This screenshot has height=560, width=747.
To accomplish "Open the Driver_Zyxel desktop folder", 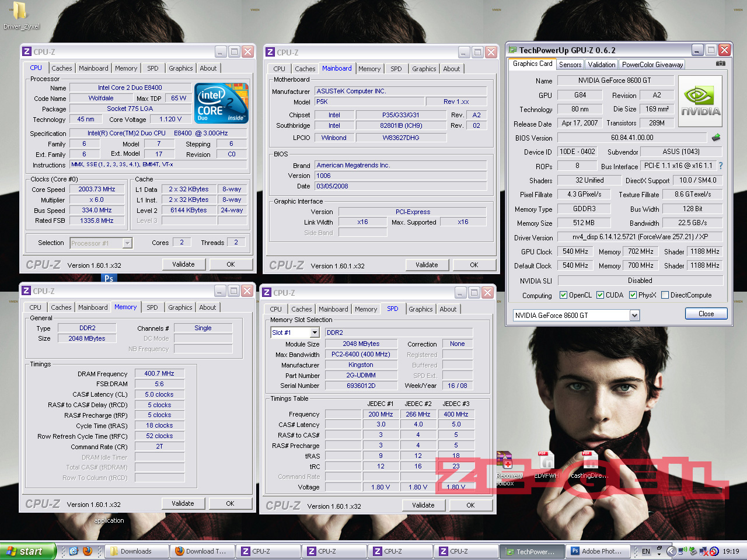I will coord(21,16).
